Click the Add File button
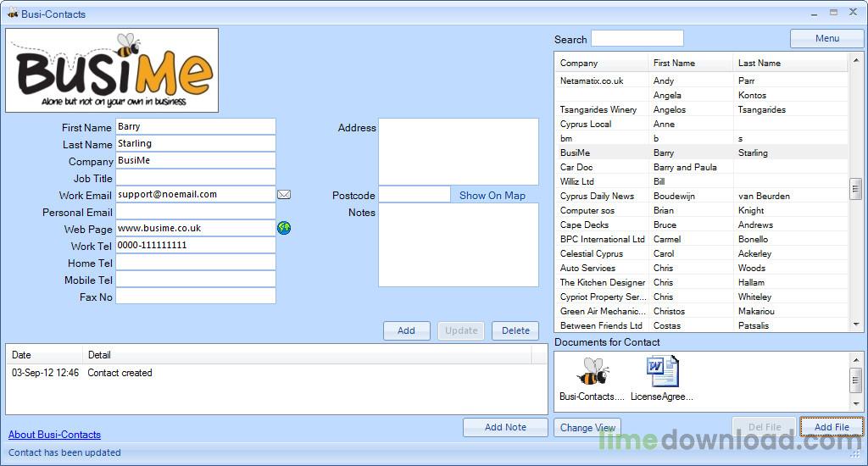Viewport: 868px width, 466px height. click(x=832, y=427)
